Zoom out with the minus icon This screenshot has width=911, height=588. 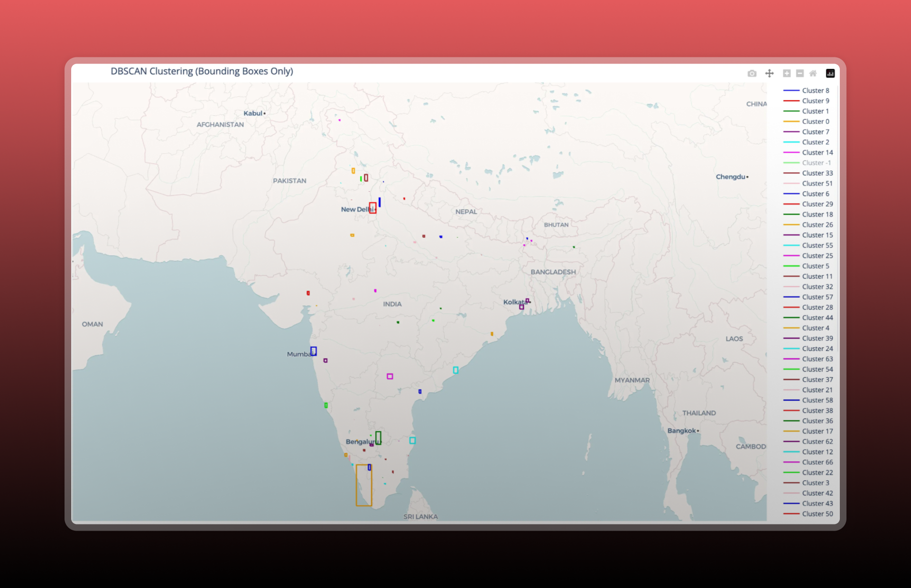pyautogui.click(x=800, y=73)
